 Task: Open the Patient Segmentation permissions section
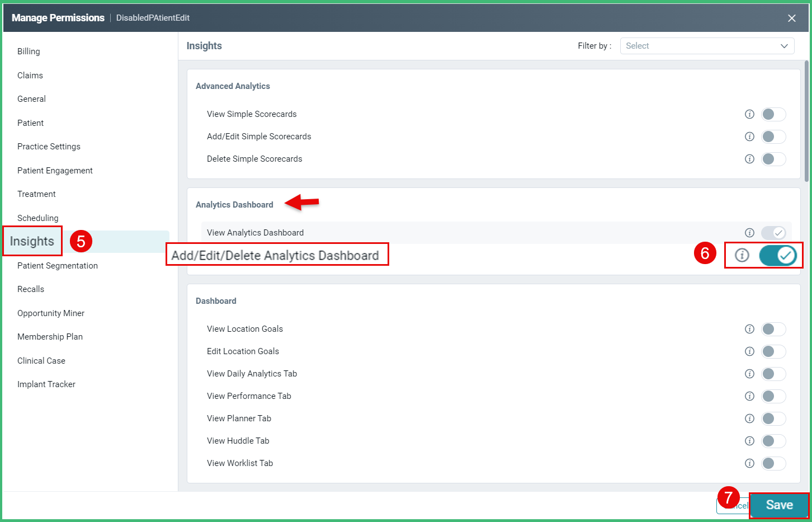click(x=57, y=266)
